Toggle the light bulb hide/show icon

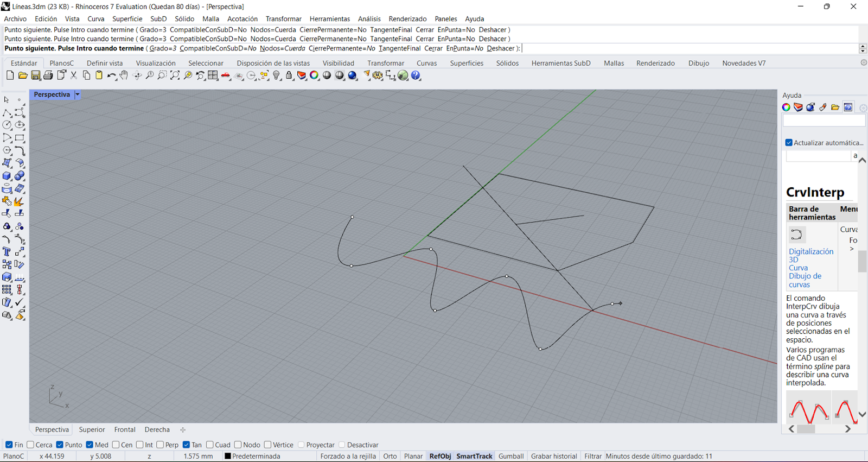(277, 75)
